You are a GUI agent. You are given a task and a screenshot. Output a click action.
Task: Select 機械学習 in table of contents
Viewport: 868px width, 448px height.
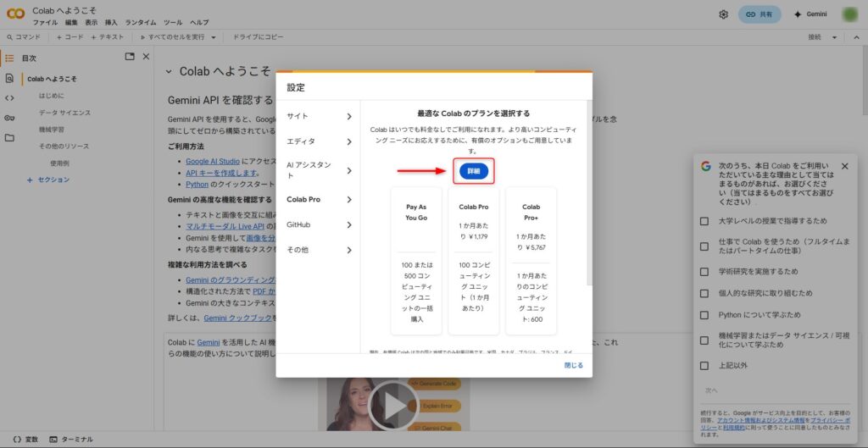(52, 130)
